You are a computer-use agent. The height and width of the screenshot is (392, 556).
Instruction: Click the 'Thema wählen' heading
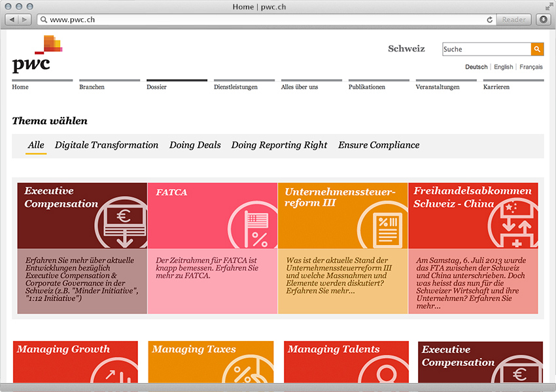[x=50, y=121]
